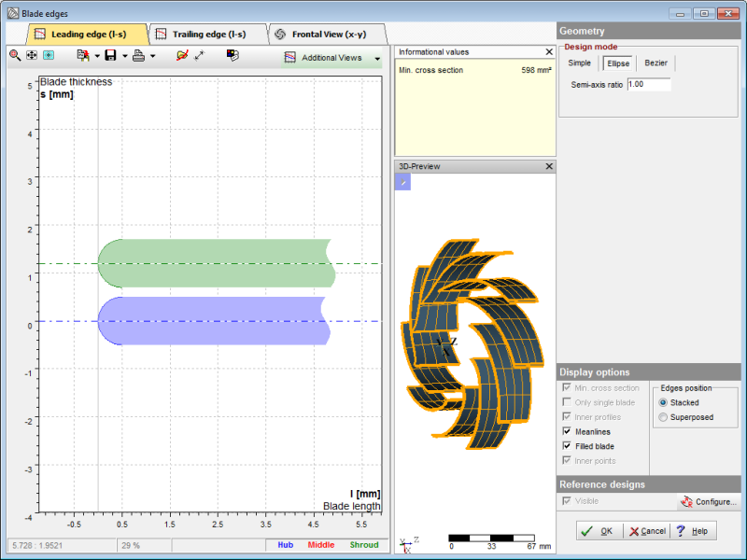
Task: Click the Frontal View spiral icon
Action: [280, 34]
